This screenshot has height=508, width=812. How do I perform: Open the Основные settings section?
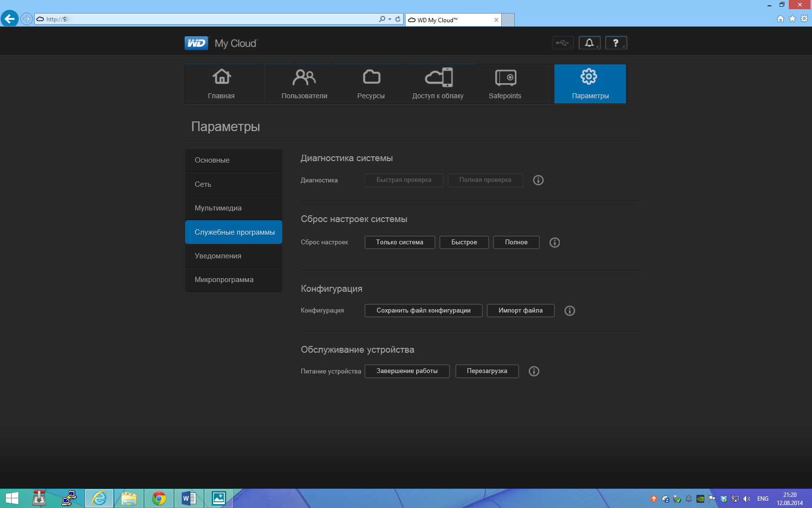coord(233,160)
